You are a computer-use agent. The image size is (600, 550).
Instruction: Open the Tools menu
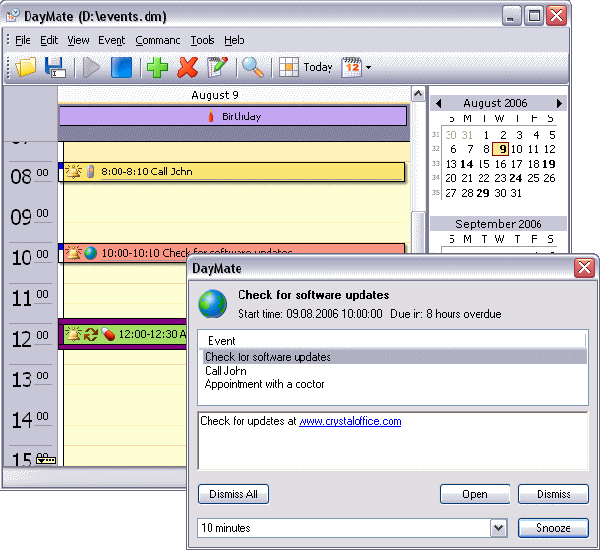pos(202,40)
